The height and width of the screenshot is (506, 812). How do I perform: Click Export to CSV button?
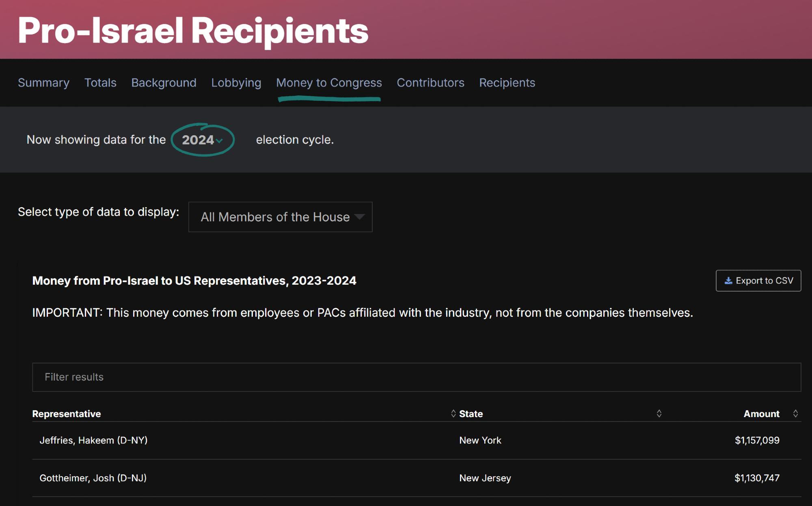coord(758,281)
